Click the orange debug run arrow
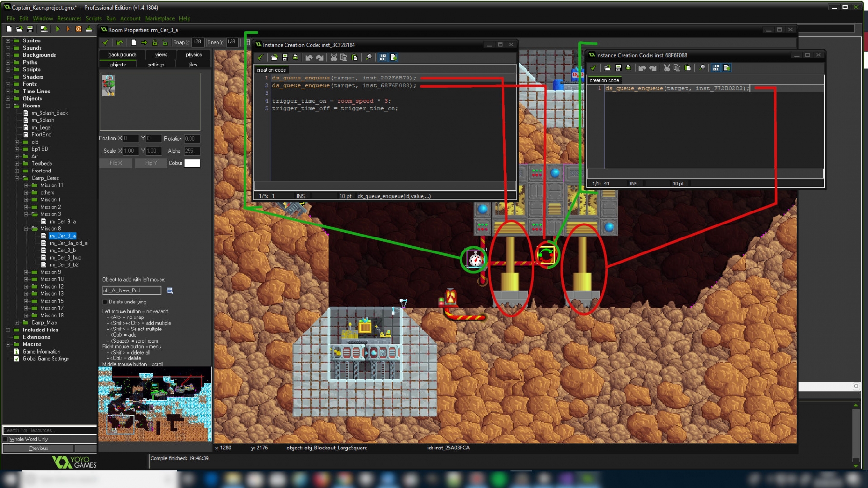This screenshot has width=868, height=488. click(x=68, y=29)
